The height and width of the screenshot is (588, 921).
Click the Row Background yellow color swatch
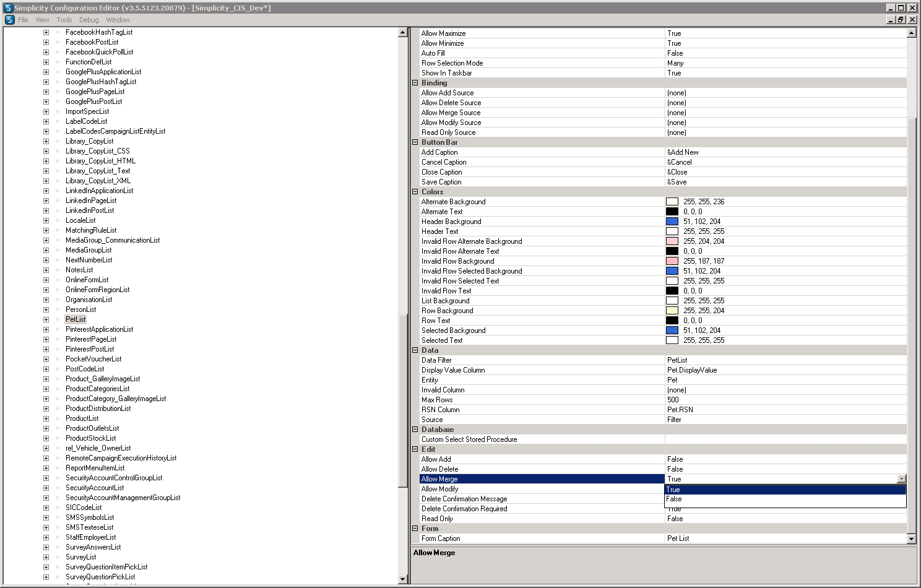(x=672, y=311)
